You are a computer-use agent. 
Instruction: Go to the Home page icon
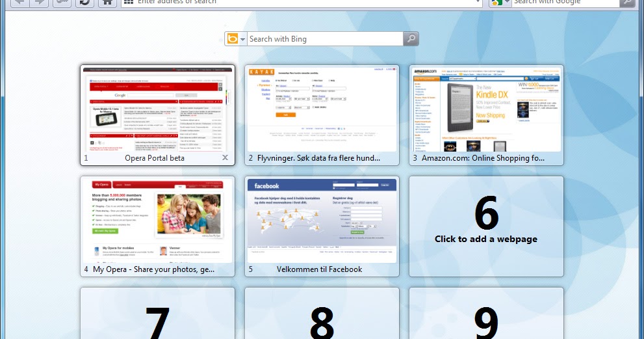click(108, 3)
